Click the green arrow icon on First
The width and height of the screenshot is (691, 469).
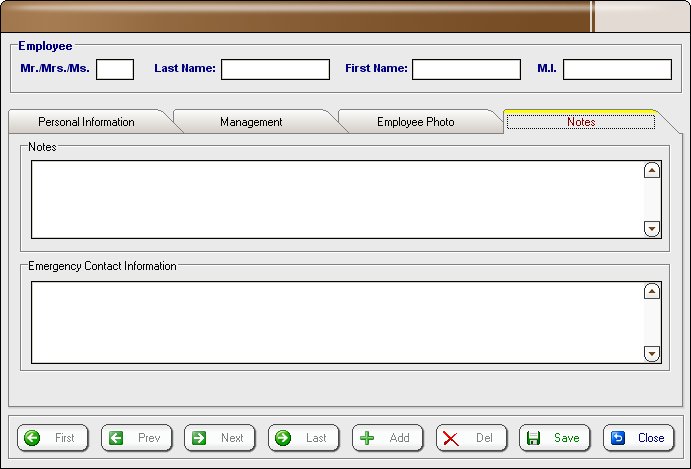click(x=32, y=438)
